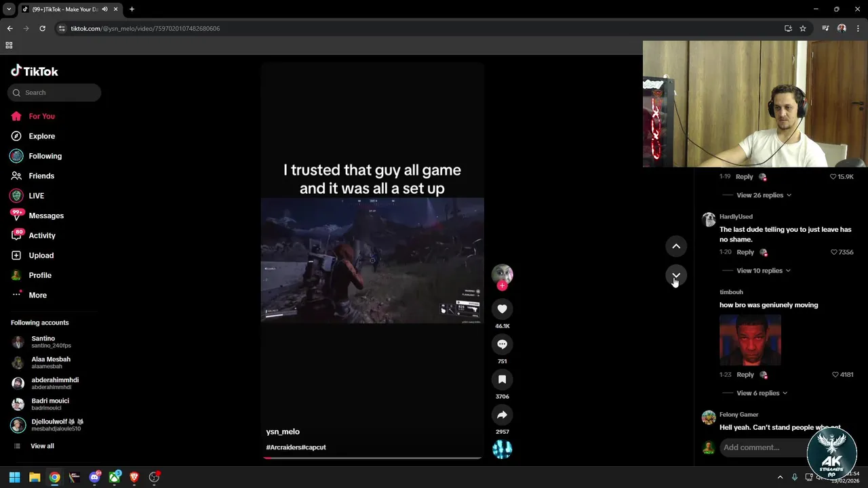Open the LIVE section
The width and height of the screenshot is (868, 488).
pos(36,196)
